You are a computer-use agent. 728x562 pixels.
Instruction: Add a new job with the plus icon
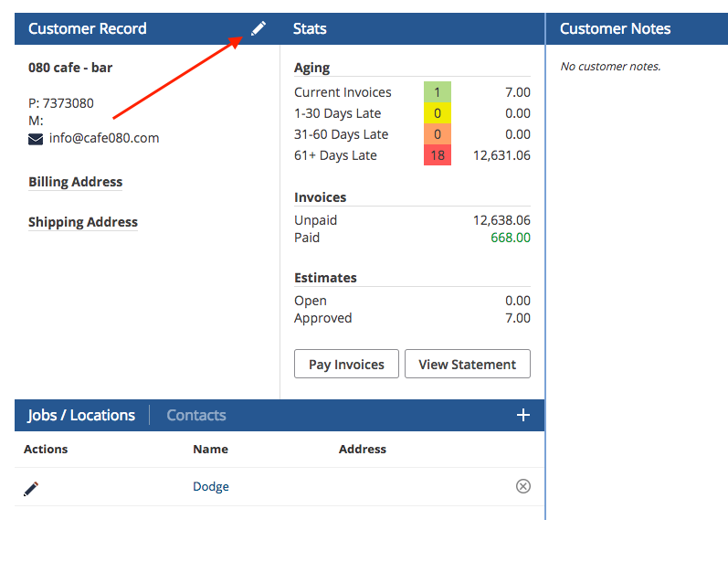point(523,415)
